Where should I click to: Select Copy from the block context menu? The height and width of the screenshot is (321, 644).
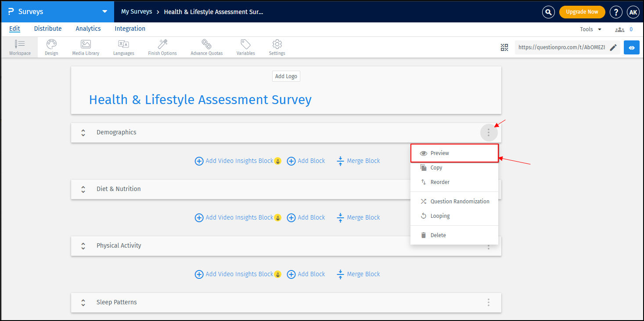tap(436, 167)
